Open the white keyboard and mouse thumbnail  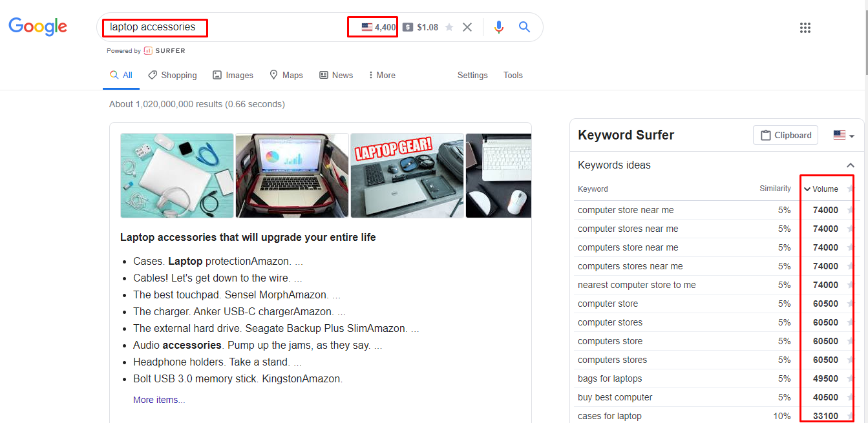click(x=498, y=176)
